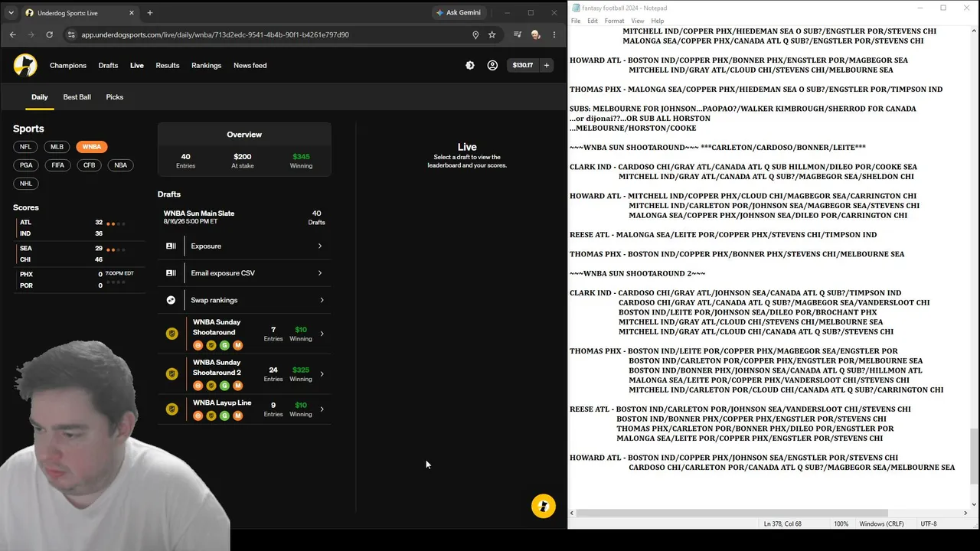The height and width of the screenshot is (551, 980).
Task: Open Notepad's Edit menu
Action: coord(593,21)
